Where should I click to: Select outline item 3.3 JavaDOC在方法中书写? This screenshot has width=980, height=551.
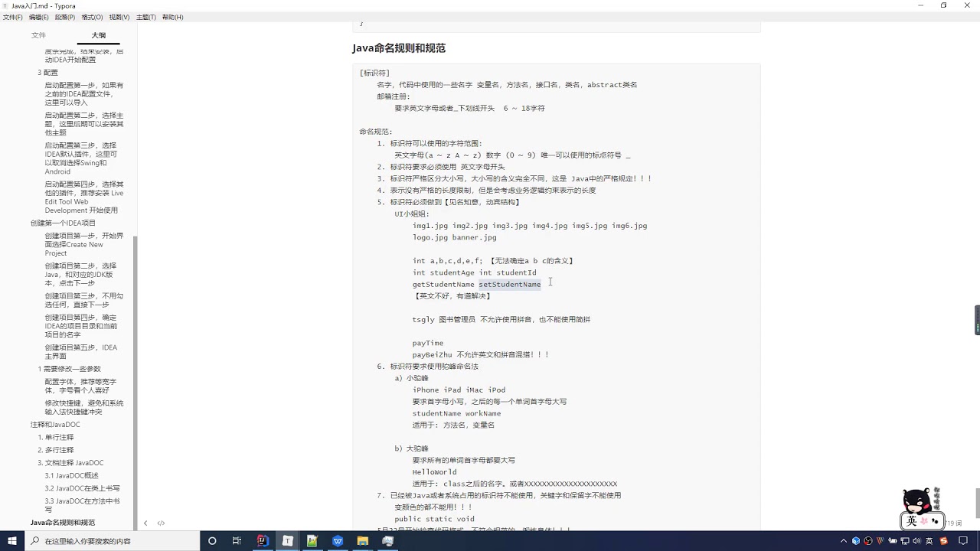[82, 505]
